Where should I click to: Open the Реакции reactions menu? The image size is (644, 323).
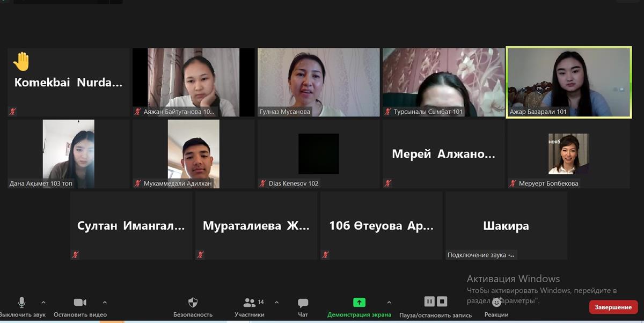(496, 303)
